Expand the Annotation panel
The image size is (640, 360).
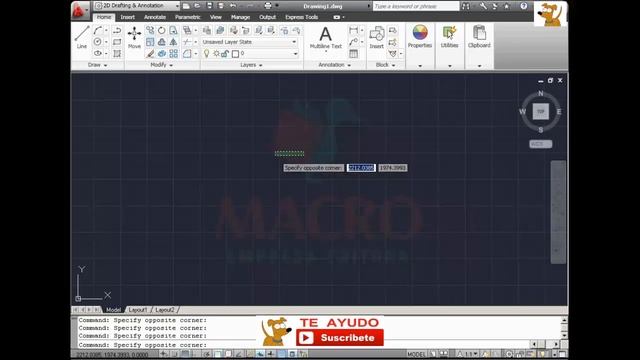click(335, 65)
